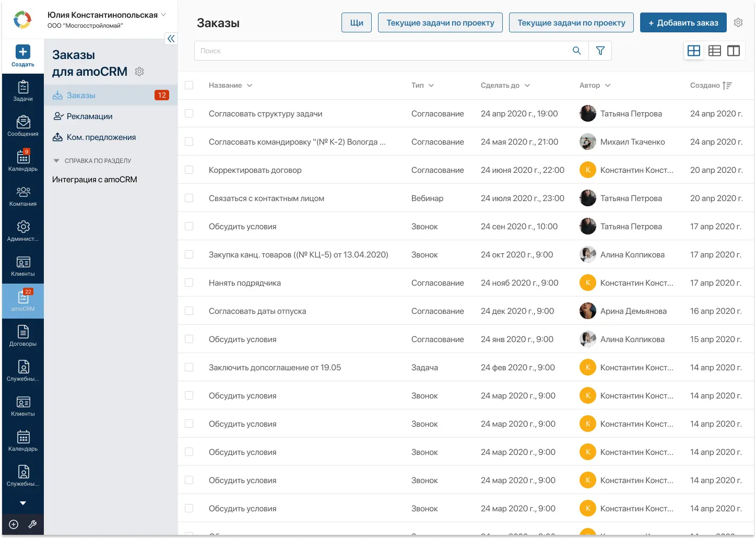Screen dimensions: 756x539
Task: Click first Текущие задачи по проекту button
Action: (x=440, y=22)
